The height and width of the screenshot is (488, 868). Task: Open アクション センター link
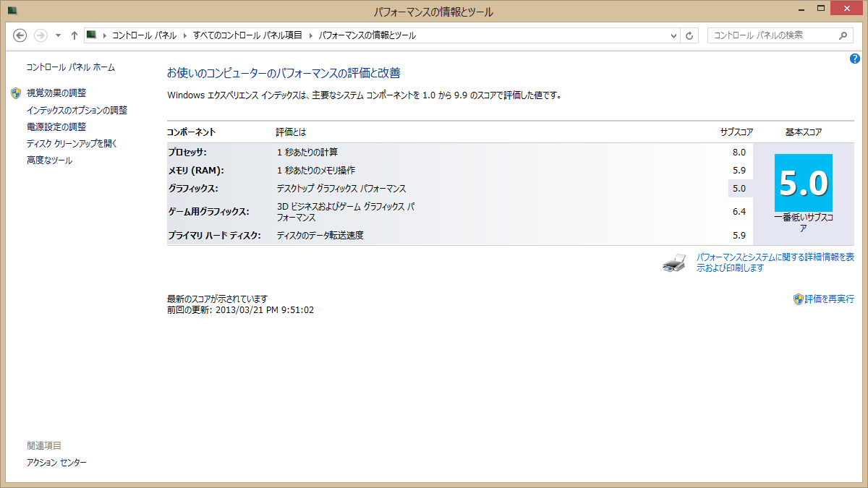click(56, 462)
